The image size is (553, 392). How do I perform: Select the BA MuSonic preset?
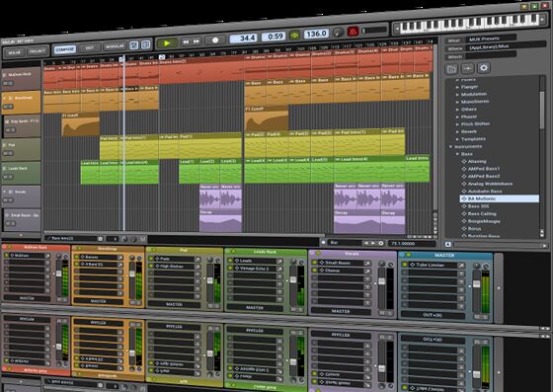click(x=499, y=198)
